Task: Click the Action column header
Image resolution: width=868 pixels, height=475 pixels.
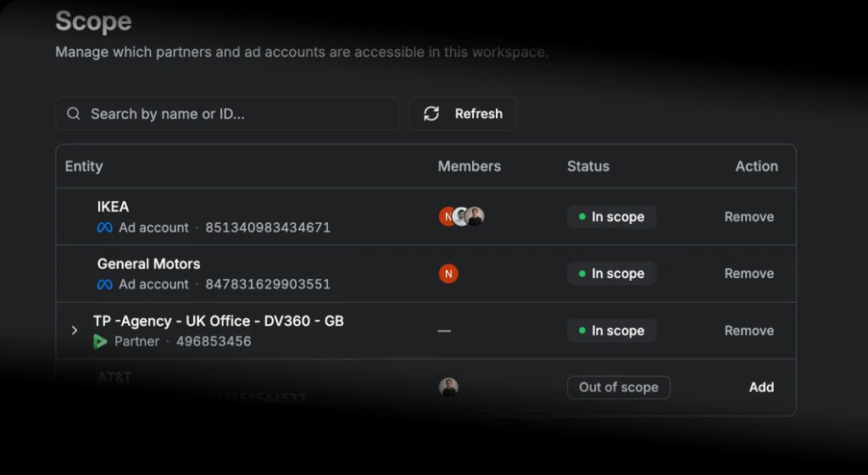Action: (x=756, y=166)
